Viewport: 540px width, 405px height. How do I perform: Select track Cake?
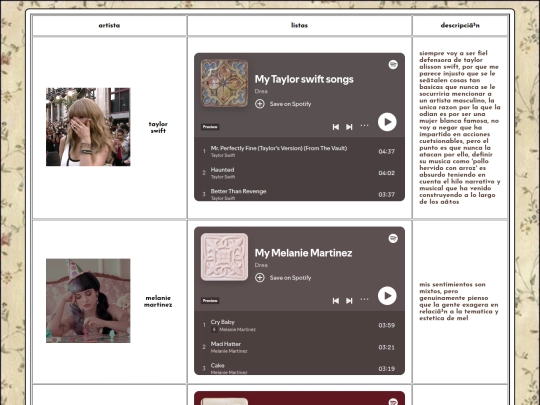[x=299, y=368]
